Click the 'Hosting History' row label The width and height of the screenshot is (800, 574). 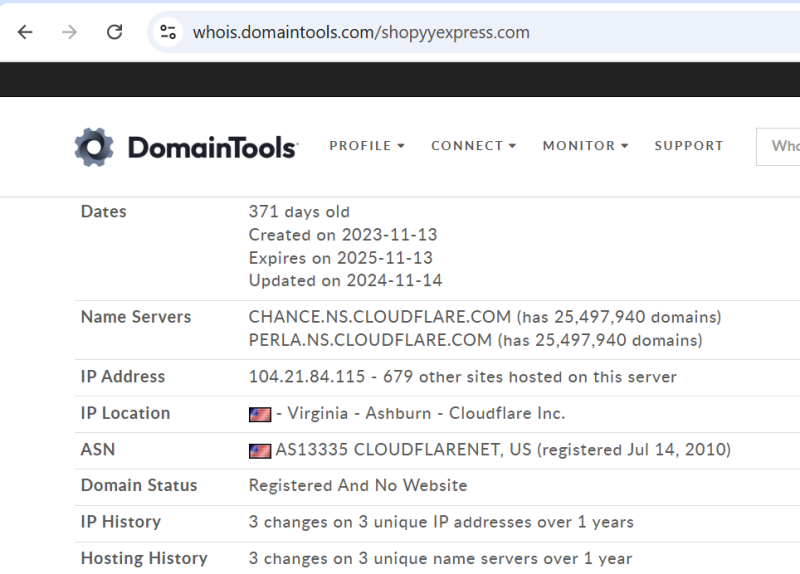click(144, 558)
